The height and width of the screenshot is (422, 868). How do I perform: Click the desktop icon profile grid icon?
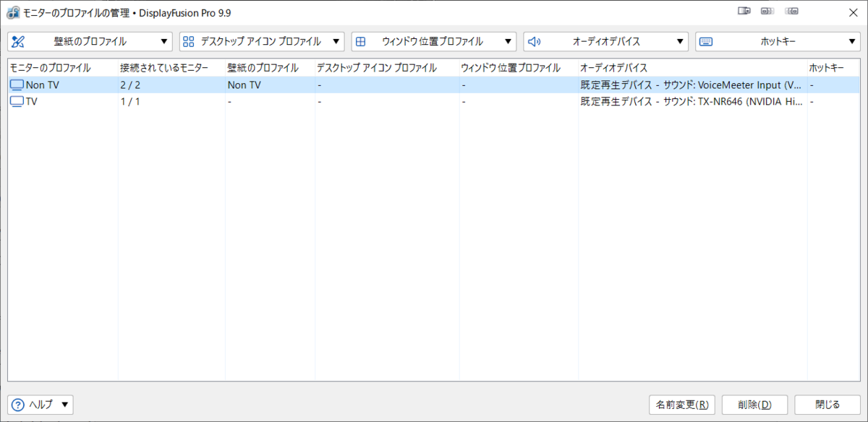click(190, 41)
